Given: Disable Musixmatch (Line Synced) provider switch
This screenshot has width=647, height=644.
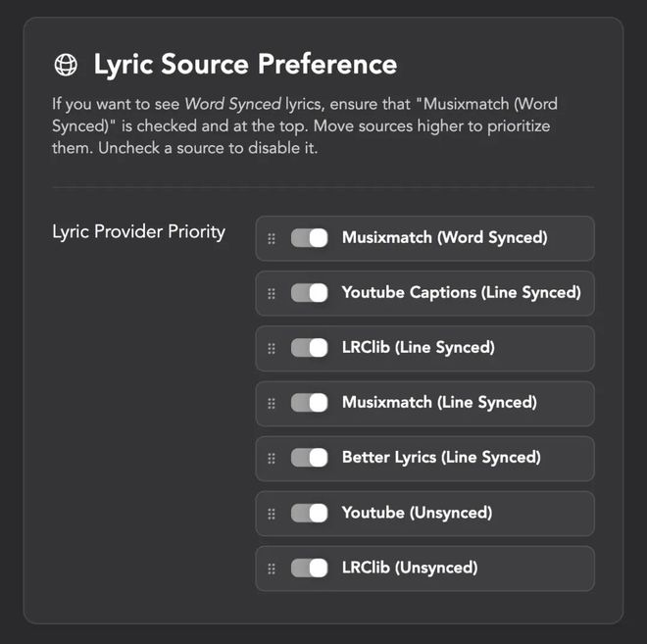Looking at the screenshot, I should [309, 403].
